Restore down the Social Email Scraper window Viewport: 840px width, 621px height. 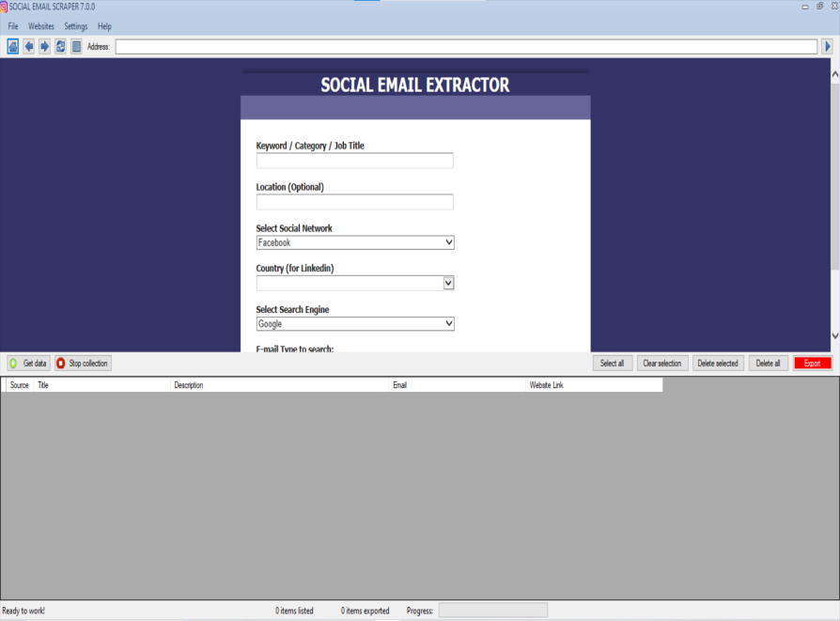click(819, 7)
